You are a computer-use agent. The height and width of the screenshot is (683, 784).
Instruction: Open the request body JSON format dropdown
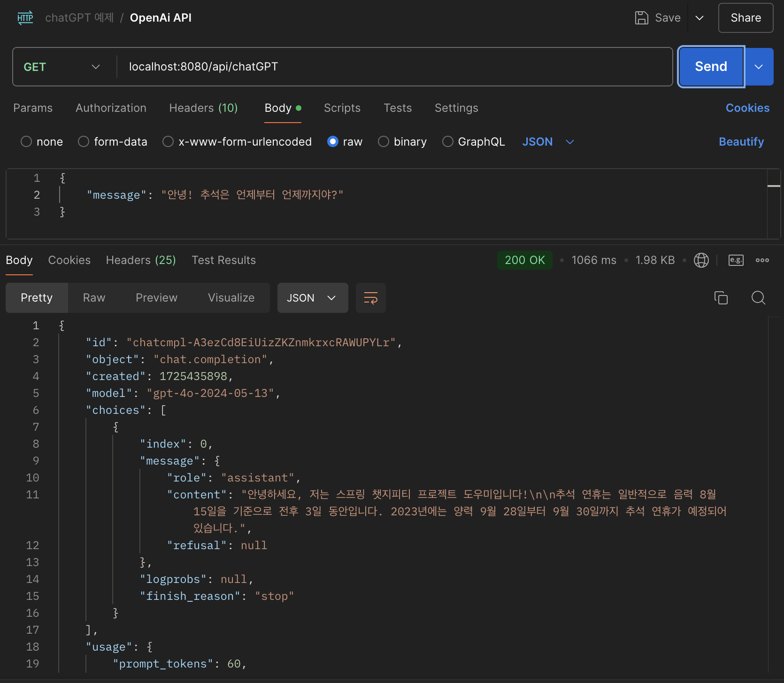548,142
